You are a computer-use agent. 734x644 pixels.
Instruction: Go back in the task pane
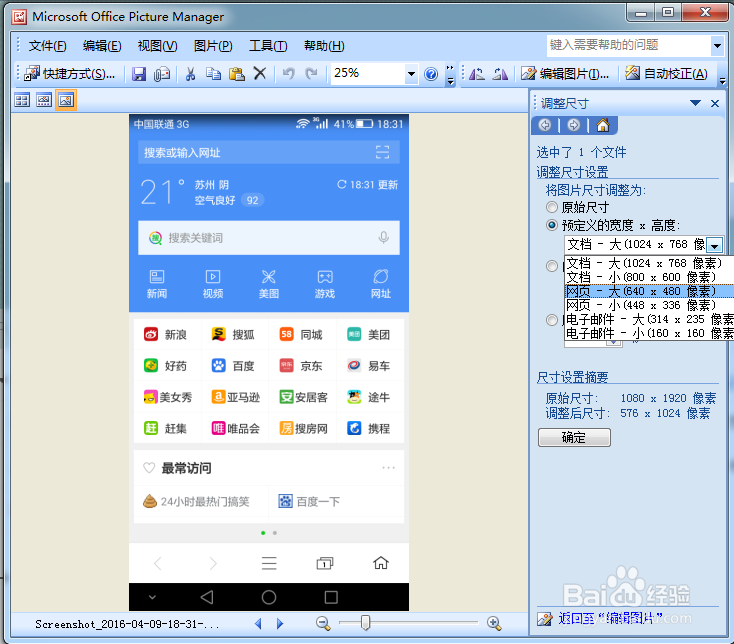pos(545,125)
